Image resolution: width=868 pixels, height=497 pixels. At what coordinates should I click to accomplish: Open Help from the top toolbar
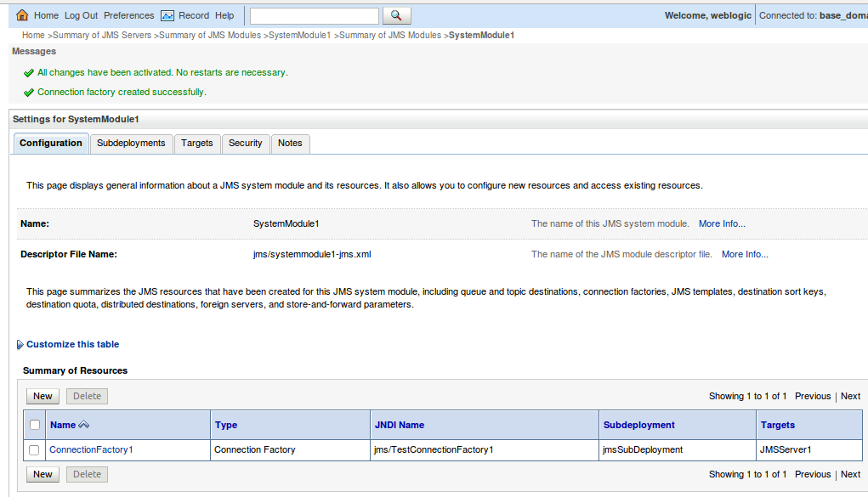[224, 14]
